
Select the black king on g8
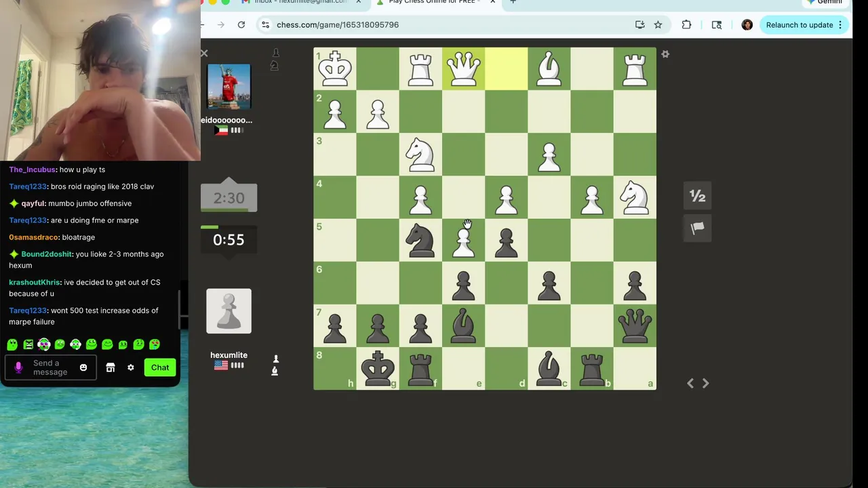tap(378, 368)
